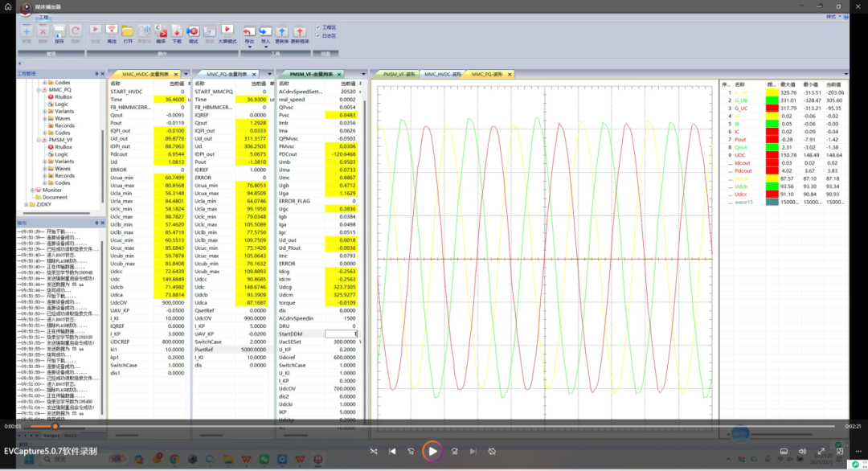Click the 大屏模式 (Big screen mode) icon

[x=227, y=31]
